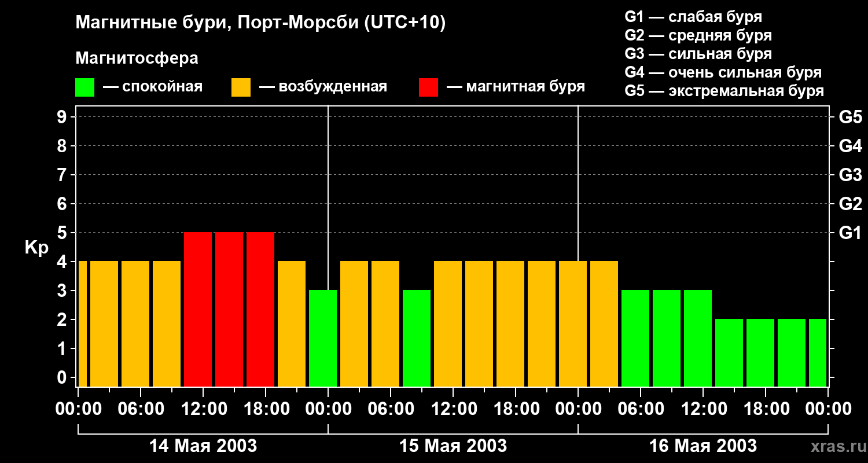868x463 pixels.
Task: Click the legend label '— спокойная'
Action: click(152, 87)
